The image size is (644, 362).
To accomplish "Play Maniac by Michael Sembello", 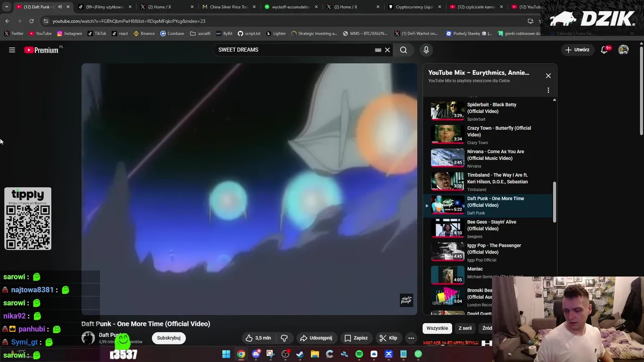I will [x=488, y=276].
